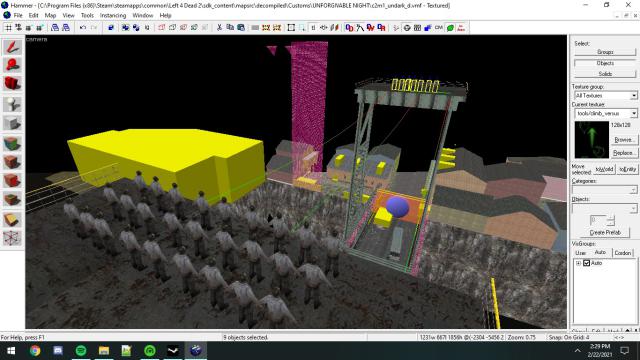This screenshot has width=640, height=360.
Task: Toggle the grid icon in toolbar
Action: tap(8, 27)
